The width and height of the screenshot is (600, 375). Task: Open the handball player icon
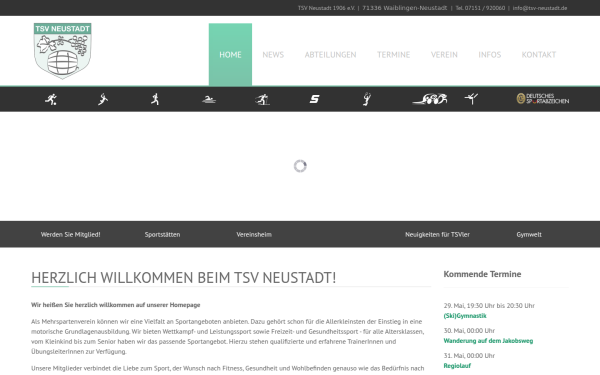tap(103, 99)
